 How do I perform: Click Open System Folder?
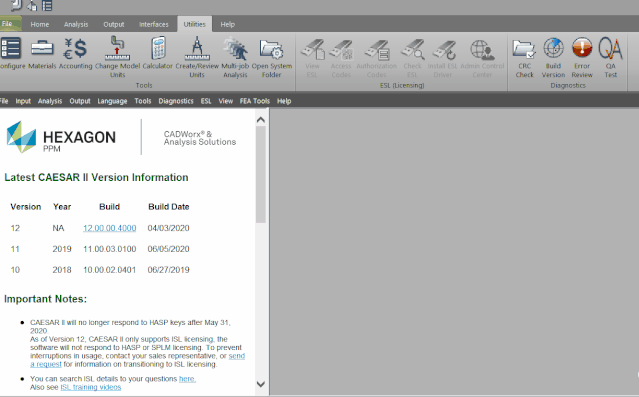tap(271, 57)
